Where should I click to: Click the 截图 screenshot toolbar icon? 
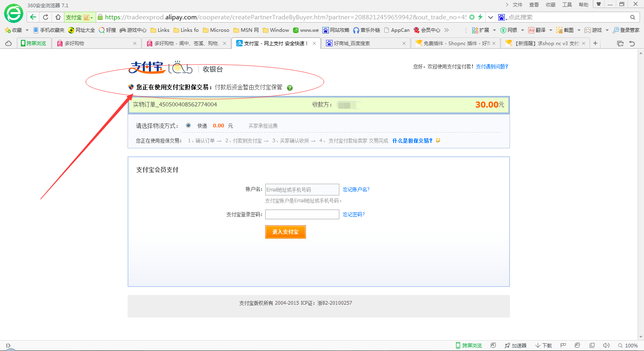(565, 30)
